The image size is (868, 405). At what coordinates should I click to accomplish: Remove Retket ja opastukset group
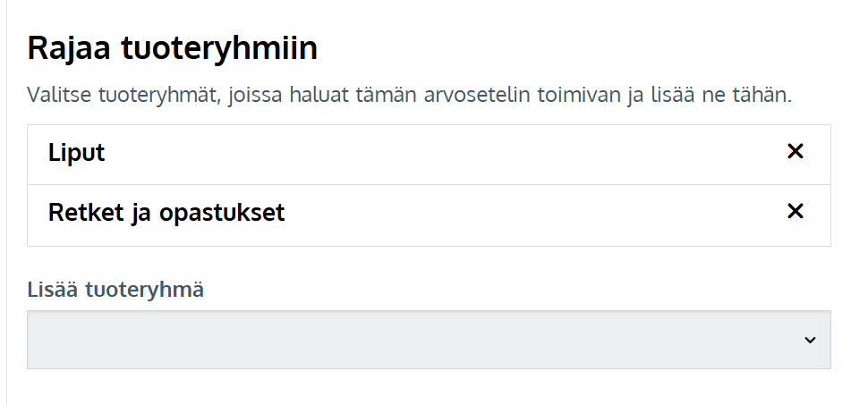pos(795,212)
